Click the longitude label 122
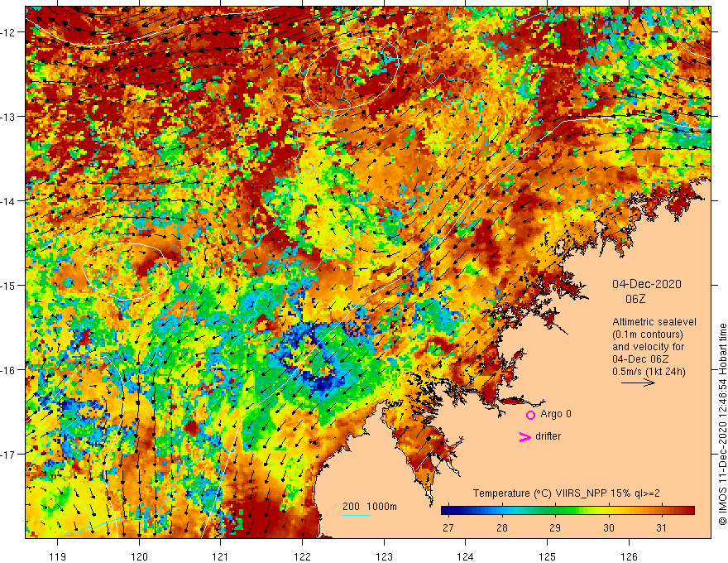The height and width of the screenshot is (563, 728). pyautogui.click(x=302, y=556)
